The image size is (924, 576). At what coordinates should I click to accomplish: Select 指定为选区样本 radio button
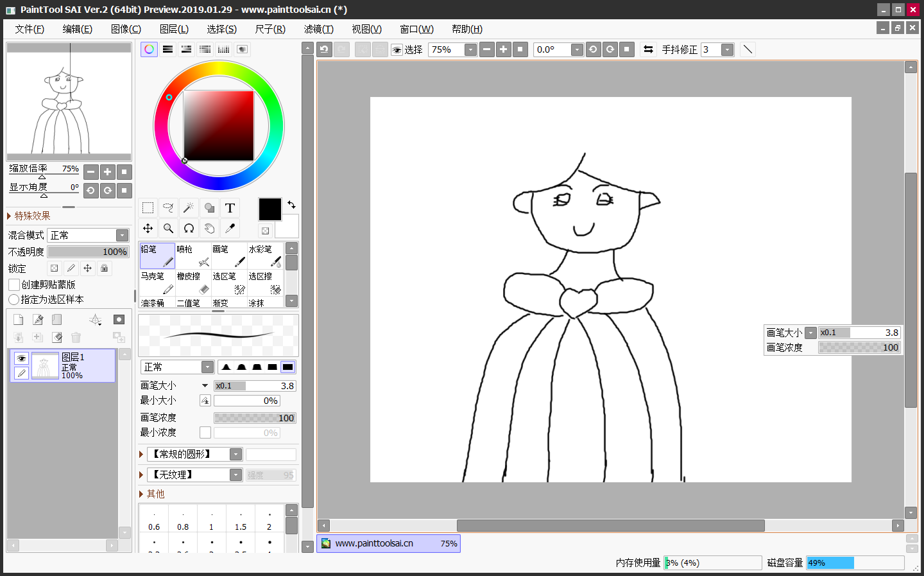click(13, 300)
